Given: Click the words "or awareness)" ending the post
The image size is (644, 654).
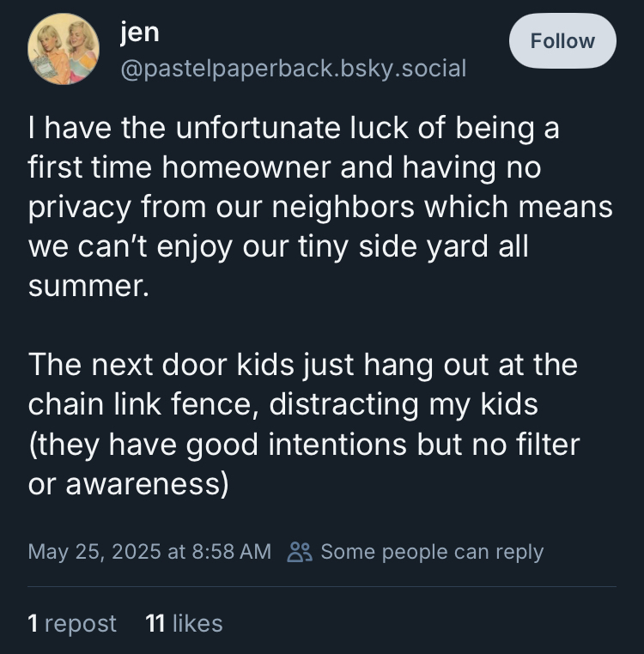Looking at the screenshot, I should coord(129,484).
